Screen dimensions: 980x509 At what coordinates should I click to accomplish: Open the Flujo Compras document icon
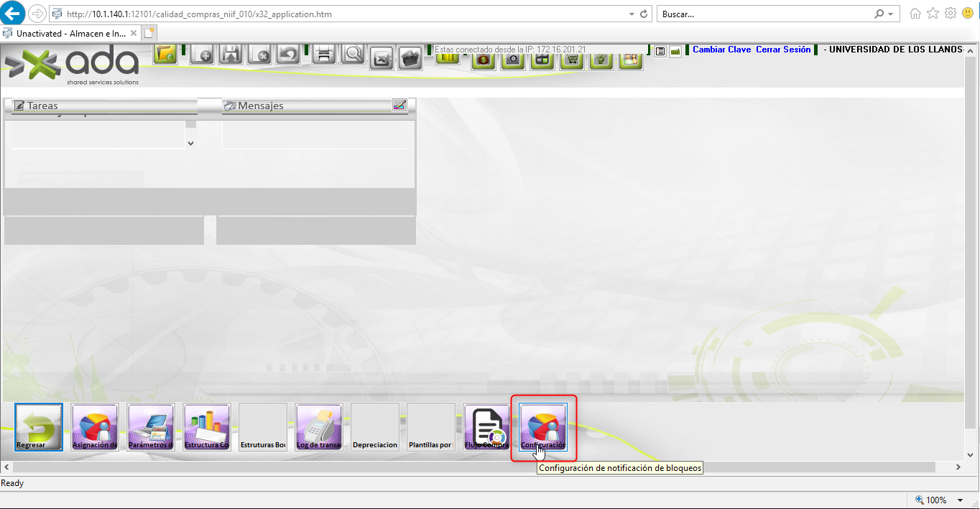(487, 426)
